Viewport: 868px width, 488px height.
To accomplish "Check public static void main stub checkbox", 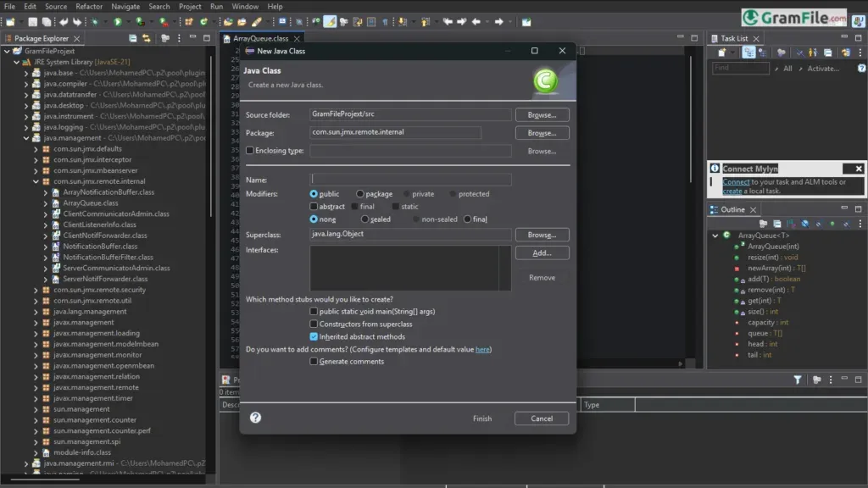I will [x=314, y=312].
